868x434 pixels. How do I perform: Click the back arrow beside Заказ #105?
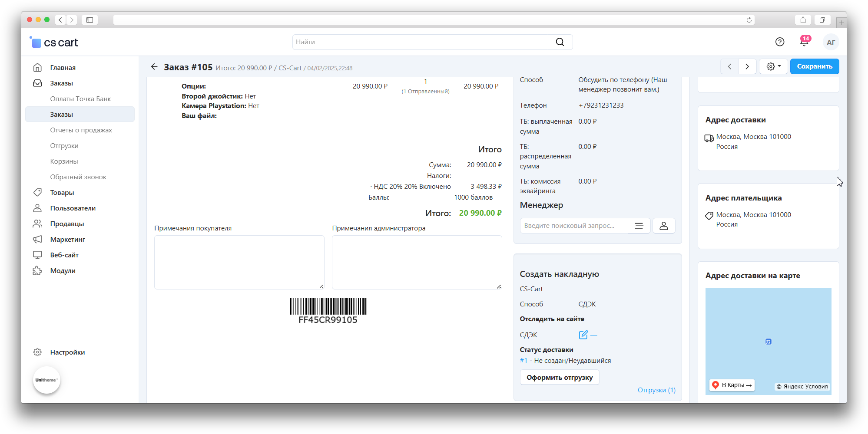coord(154,67)
